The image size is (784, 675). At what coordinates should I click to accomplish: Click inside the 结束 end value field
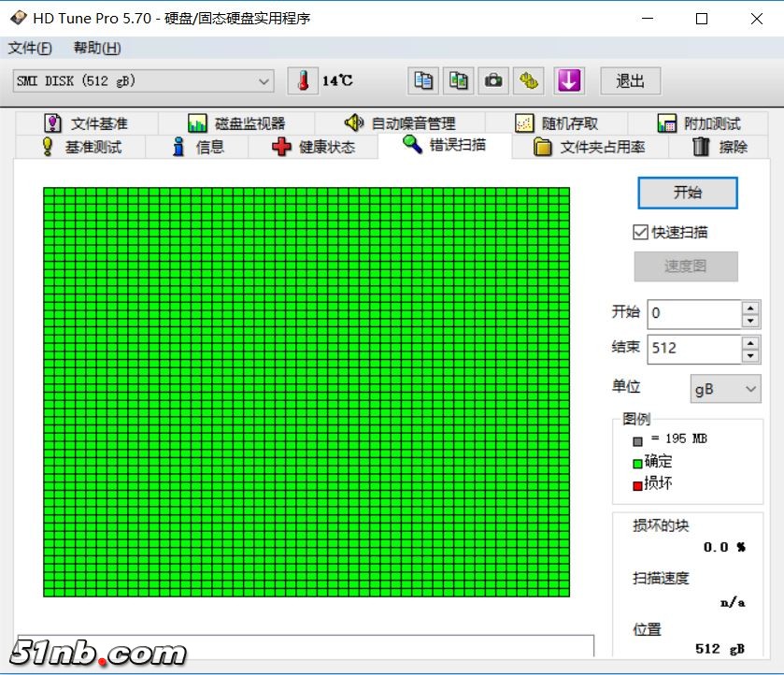tap(693, 348)
